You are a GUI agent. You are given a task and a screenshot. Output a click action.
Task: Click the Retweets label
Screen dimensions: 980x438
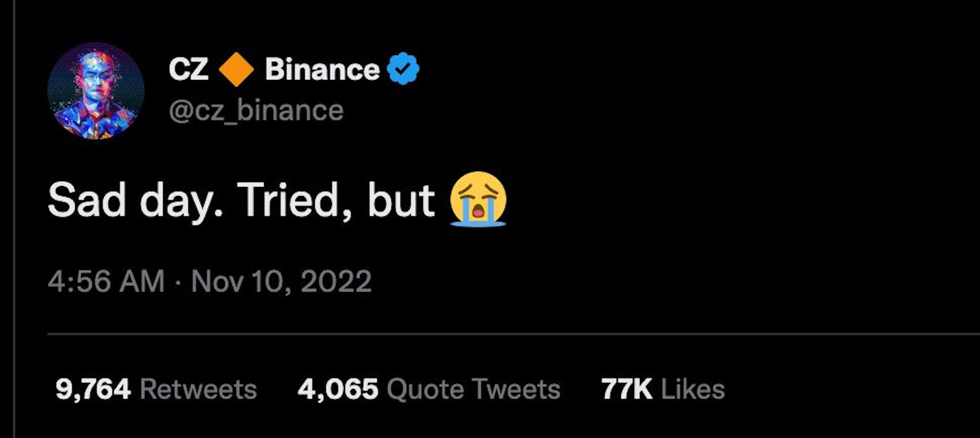click(x=199, y=389)
